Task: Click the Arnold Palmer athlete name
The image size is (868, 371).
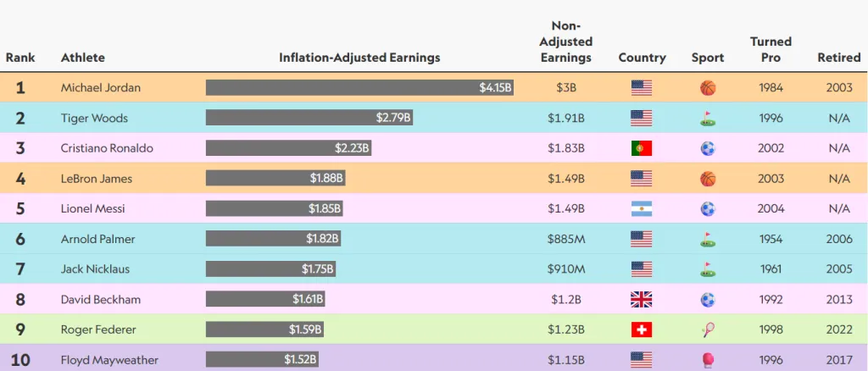Action: (97, 239)
